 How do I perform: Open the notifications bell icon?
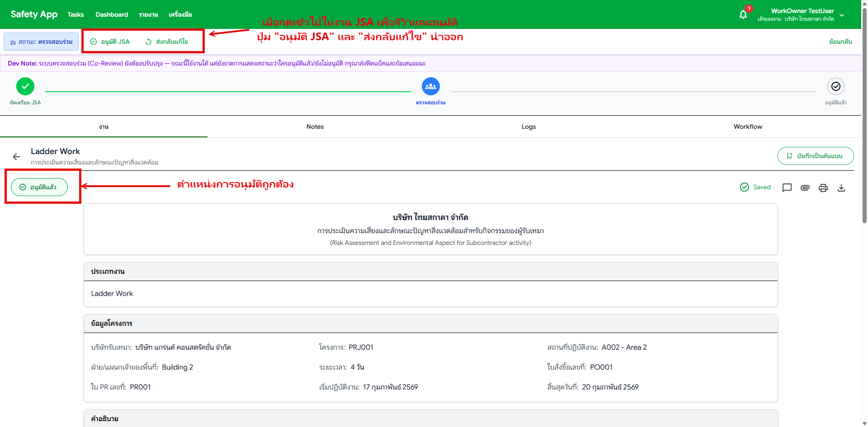tap(743, 14)
